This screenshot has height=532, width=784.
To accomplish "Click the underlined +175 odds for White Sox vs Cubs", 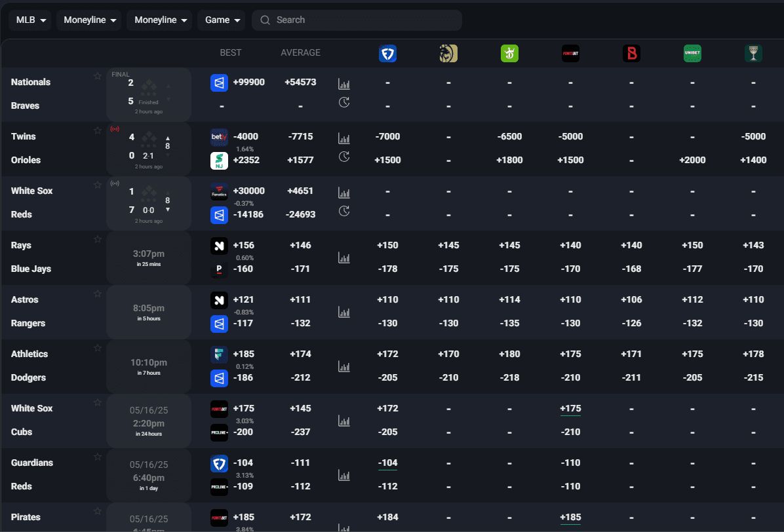I will [570, 408].
